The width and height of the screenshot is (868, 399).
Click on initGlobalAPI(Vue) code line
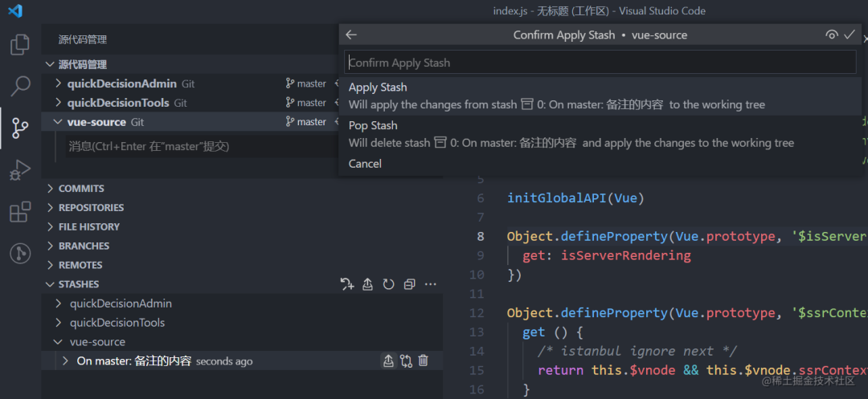point(575,197)
